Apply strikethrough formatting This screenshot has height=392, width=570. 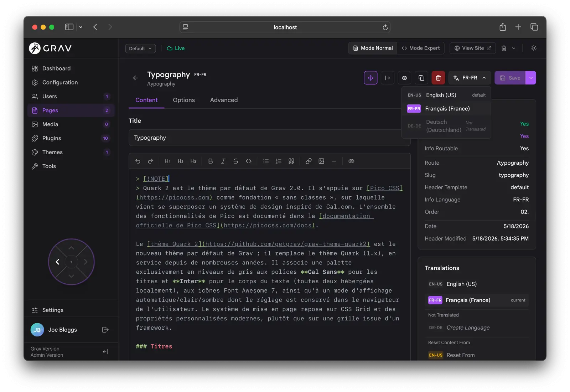236,161
